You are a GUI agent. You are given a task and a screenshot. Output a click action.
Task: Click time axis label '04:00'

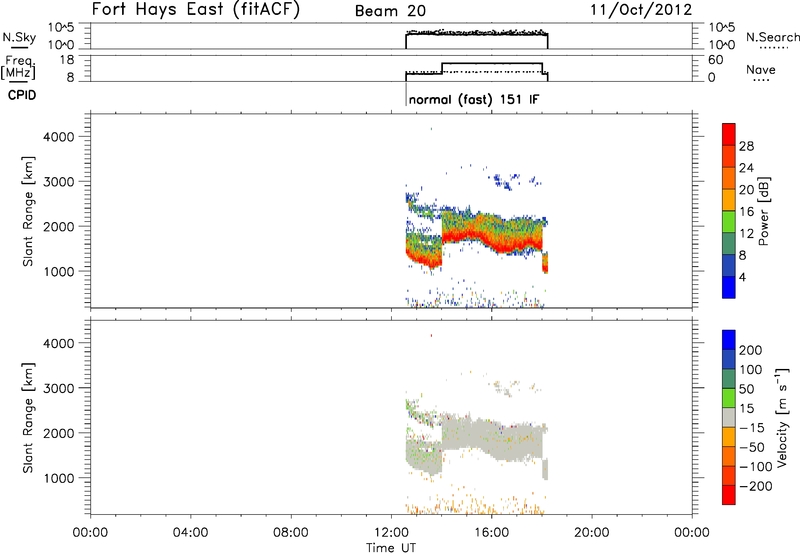click(x=190, y=533)
